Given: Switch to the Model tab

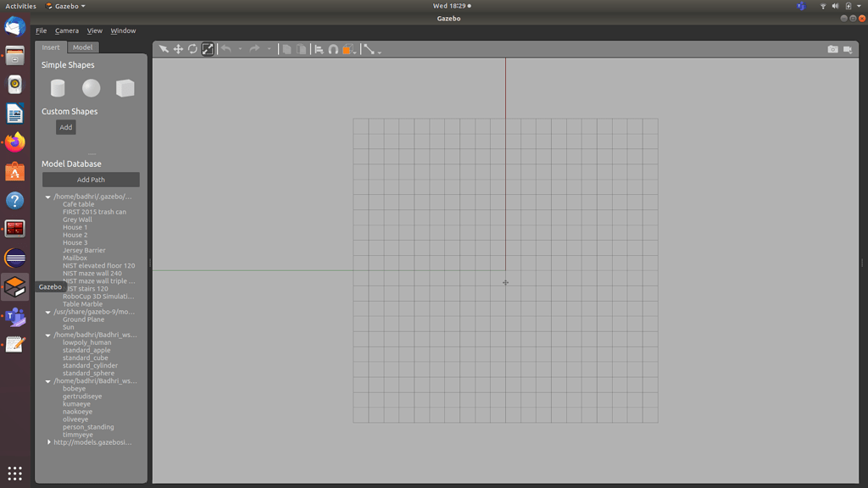Looking at the screenshot, I should click(x=82, y=47).
